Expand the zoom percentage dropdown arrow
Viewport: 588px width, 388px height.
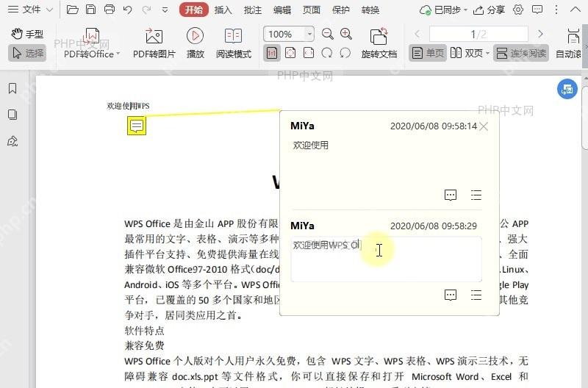pos(309,34)
